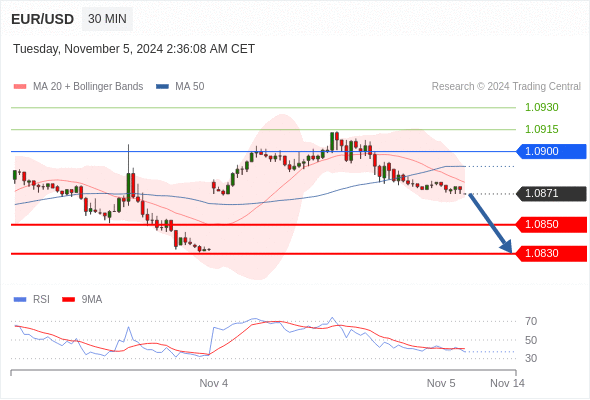Click the Nov 14 date marker

507,383
